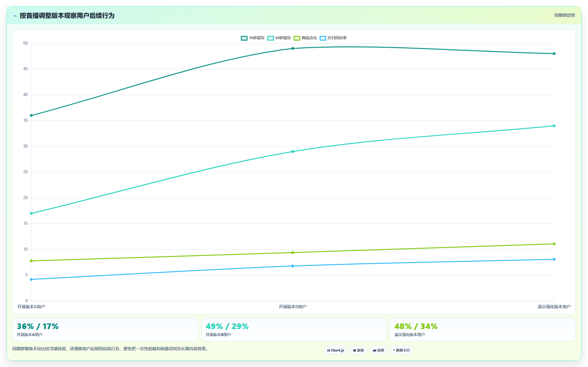Open the 36% / 17% summary card
This screenshot has width=588, height=367.
pos(105,329)
